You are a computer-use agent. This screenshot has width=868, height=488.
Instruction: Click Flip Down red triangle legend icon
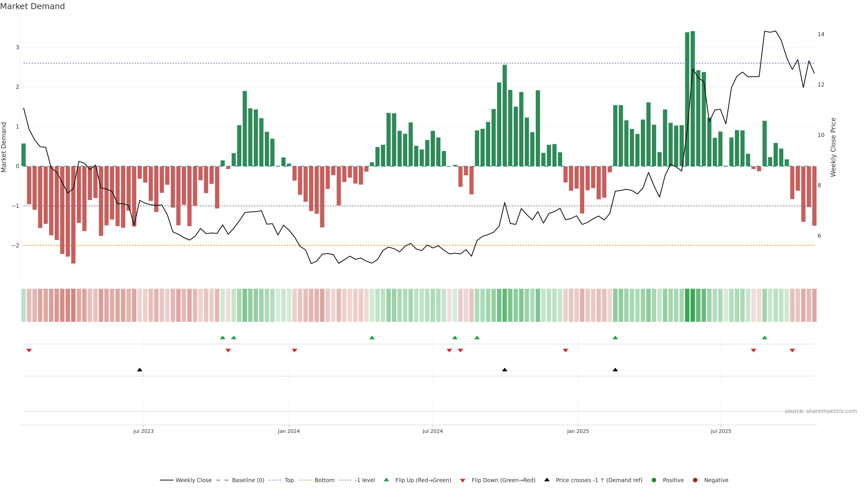click(463, 481)
